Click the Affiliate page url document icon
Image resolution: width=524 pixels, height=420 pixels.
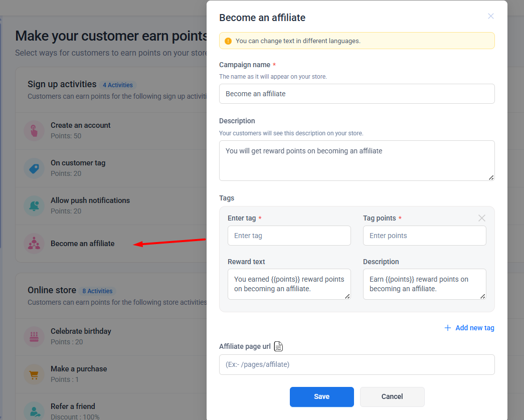279,346
